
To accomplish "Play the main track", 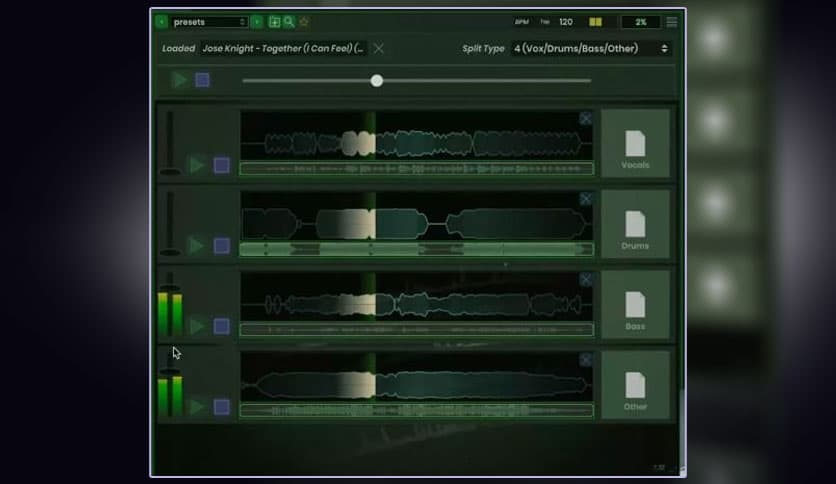I will coord(180,80).
